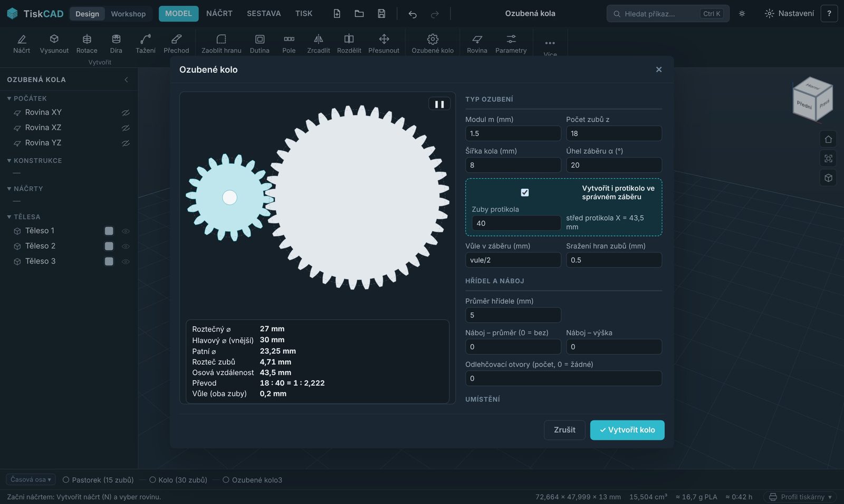
Task: Open the TISK tab
Action: (x=304, y=14)
